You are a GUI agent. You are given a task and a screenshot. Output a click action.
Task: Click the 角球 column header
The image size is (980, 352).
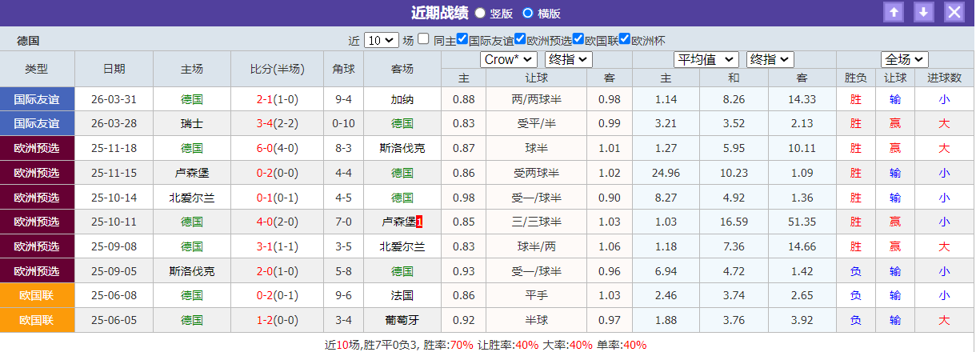[343, 69]
